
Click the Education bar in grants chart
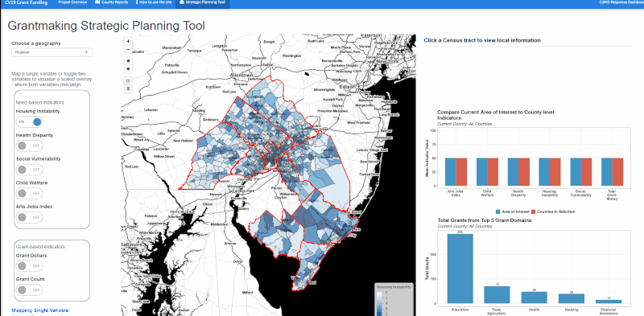460,269
